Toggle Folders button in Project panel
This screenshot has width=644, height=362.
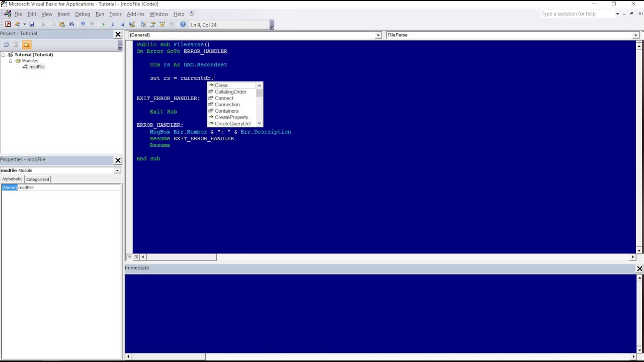27,45
